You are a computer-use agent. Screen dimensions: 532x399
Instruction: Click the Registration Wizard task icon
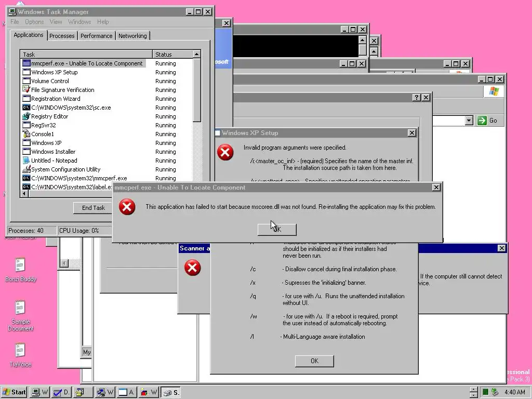click(26, 99)
